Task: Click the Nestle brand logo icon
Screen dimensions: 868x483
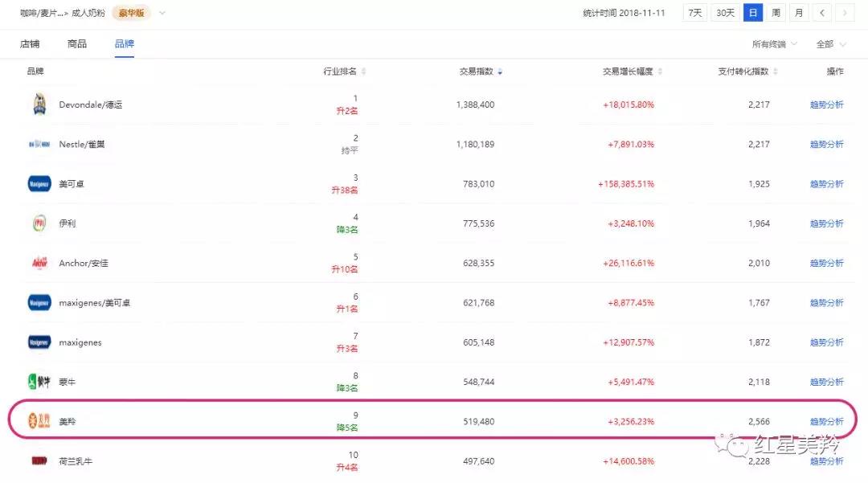Action: point(39,145)
